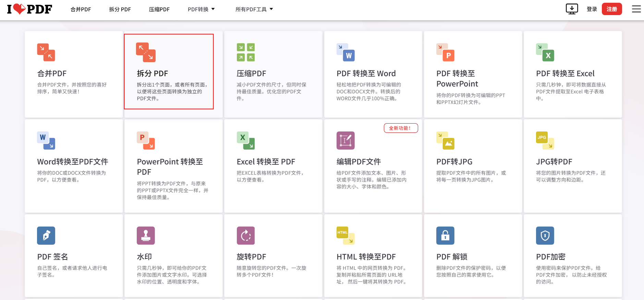Open the PDF 转换至 PowerPoint card title
Image resolution: width=644 pixels, height=300 pixels.
pyautogui.click(x=457, y=79)
